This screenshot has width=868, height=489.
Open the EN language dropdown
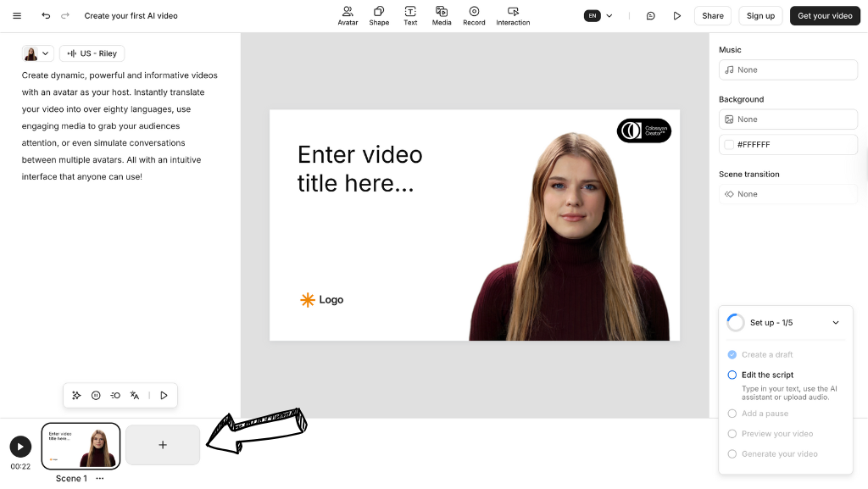tap(598, 16)
